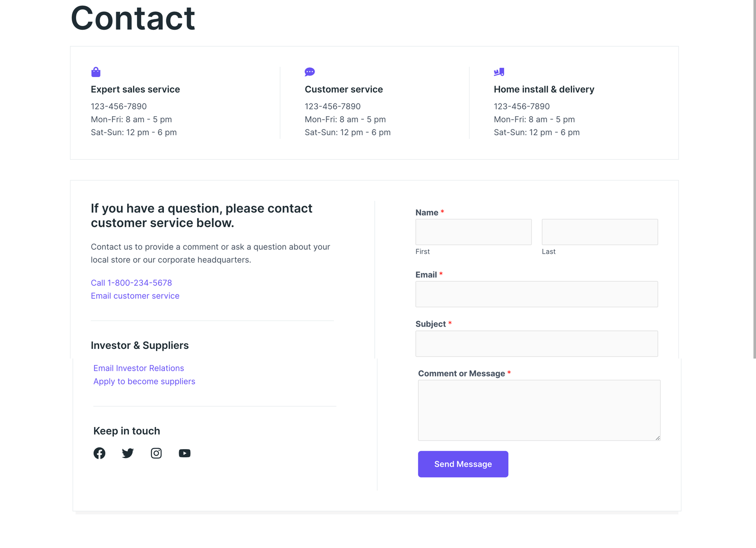Viewport: 756px width, 548px height.
Task: Click the Facebook icon under Keep in touch
Action: tap(99, 453)
